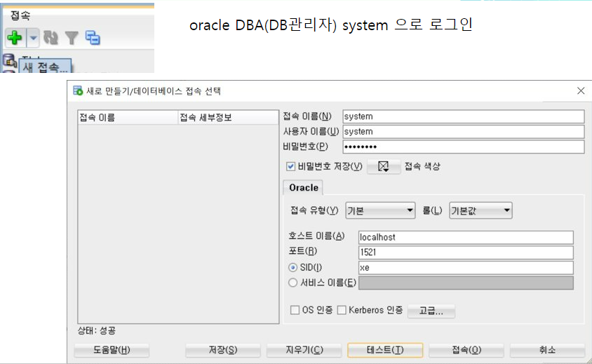
Task: Open the dropdown arrow beside the plus icon
Action: coord(33,38)
